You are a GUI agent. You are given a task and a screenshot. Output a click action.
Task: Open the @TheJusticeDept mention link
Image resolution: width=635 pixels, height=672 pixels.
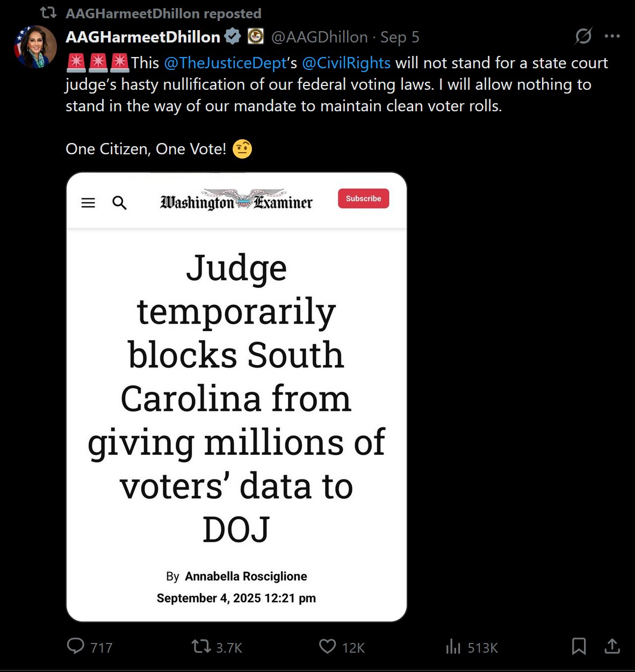click(225, 63)
